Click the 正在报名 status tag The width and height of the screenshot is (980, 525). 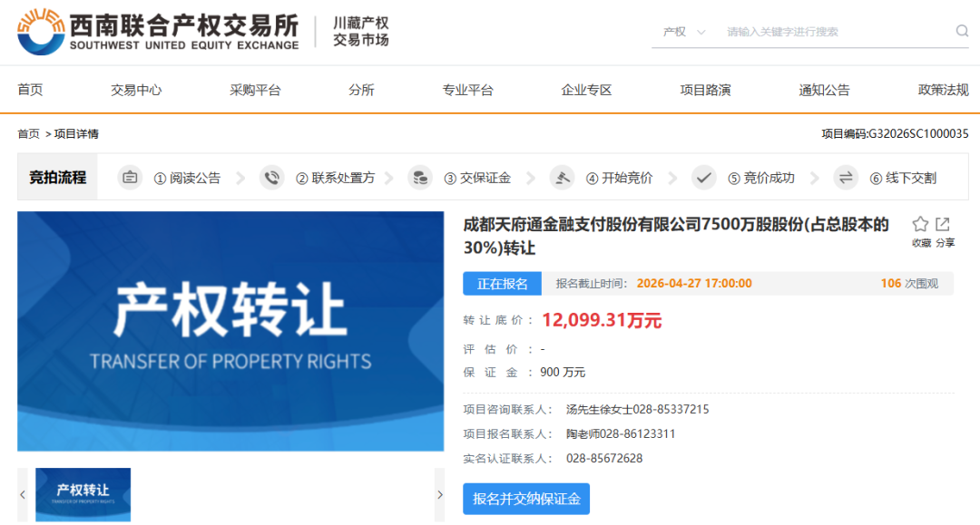[x=502, y=284]
